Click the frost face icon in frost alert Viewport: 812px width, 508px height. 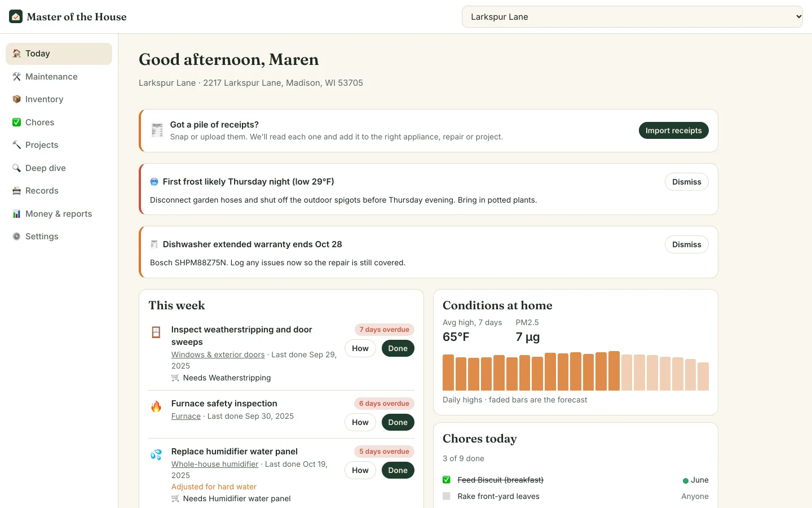pyautogui.click(x=154, y=182)
